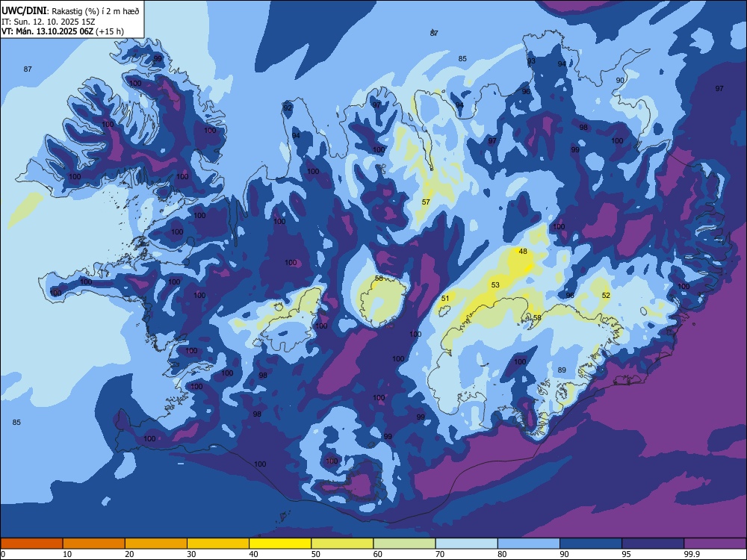Click the bright yellow 40–50 legend swatch
The width and height of the screenshot is (747, 560).
[280, 544]
